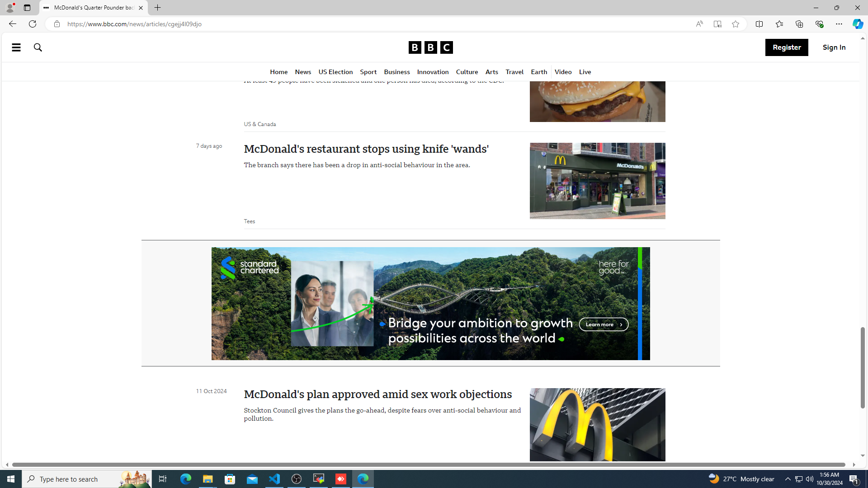The width and height of the screenshot is (868, 488).
Task: Open Split screen view
Action: click(x=759, y=24)
